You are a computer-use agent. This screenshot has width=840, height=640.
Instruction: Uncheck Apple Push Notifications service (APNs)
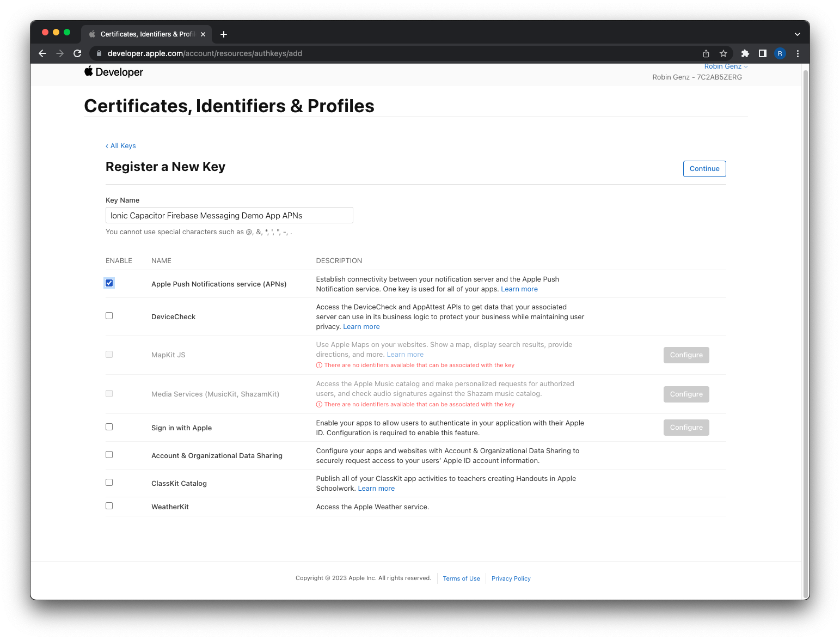[x=109, y=283]
